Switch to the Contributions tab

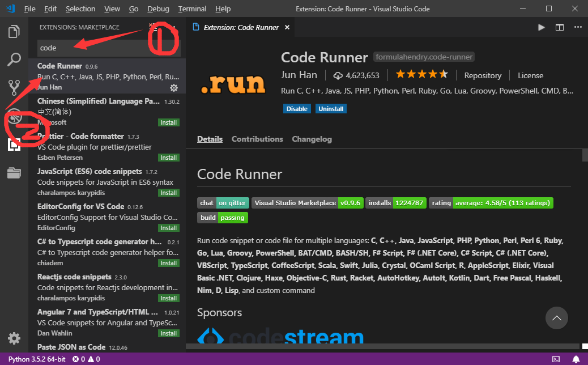[x=257, y=139]
